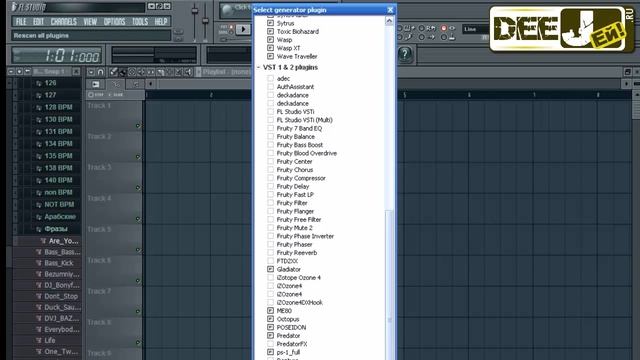640x360 pixels.
Task: Toggle the magnet snap icon in playlist toolbar
Action: point(100,72)
